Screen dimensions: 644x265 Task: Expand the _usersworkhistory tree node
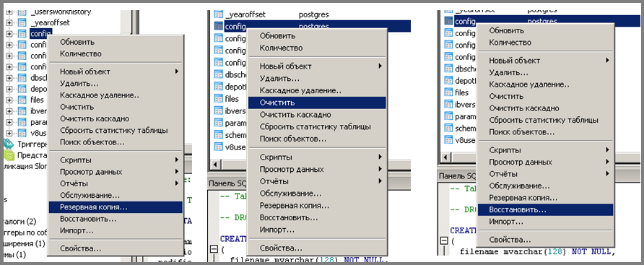(10, 12)
